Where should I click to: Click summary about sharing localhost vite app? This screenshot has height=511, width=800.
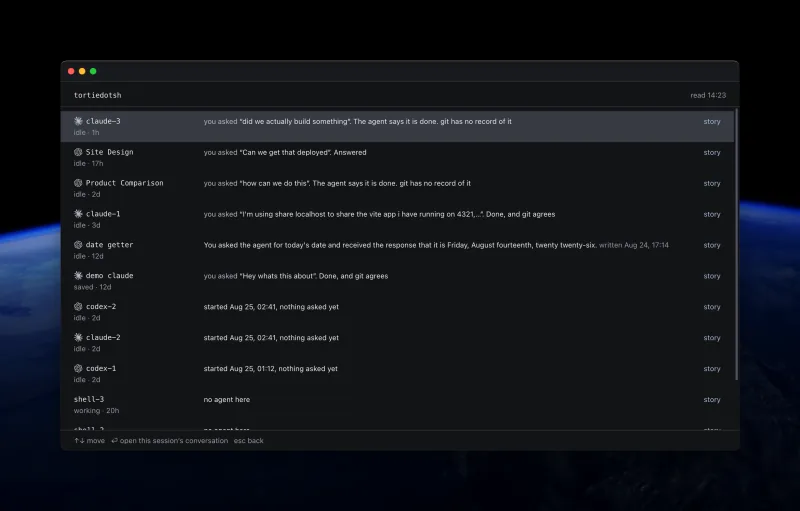point(379,214)
